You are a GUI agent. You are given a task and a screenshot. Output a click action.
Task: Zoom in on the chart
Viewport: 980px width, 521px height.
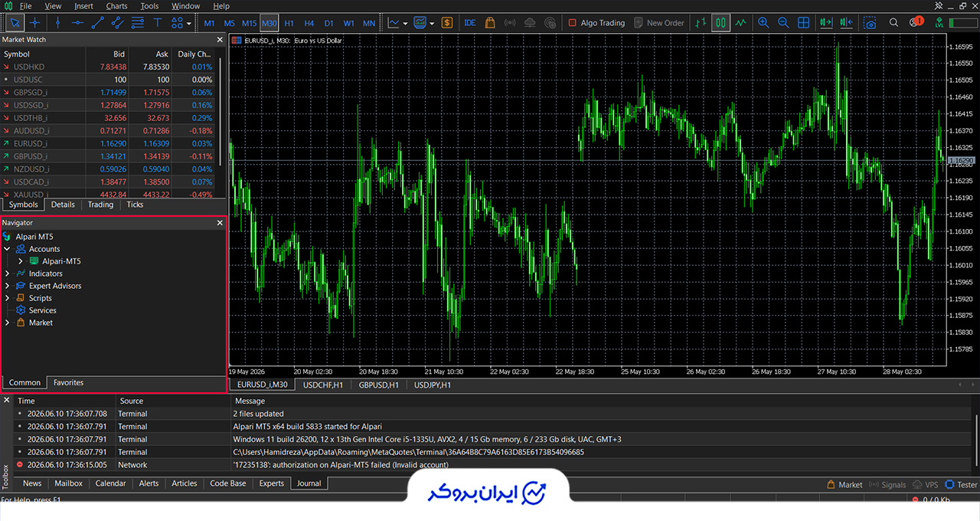(763, 23)
